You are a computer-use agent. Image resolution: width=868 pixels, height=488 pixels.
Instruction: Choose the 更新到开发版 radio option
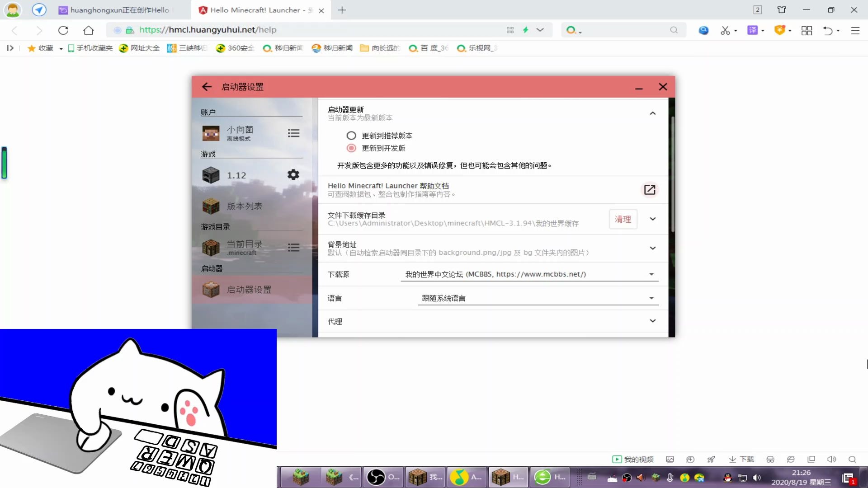click(x=351, y=148)
